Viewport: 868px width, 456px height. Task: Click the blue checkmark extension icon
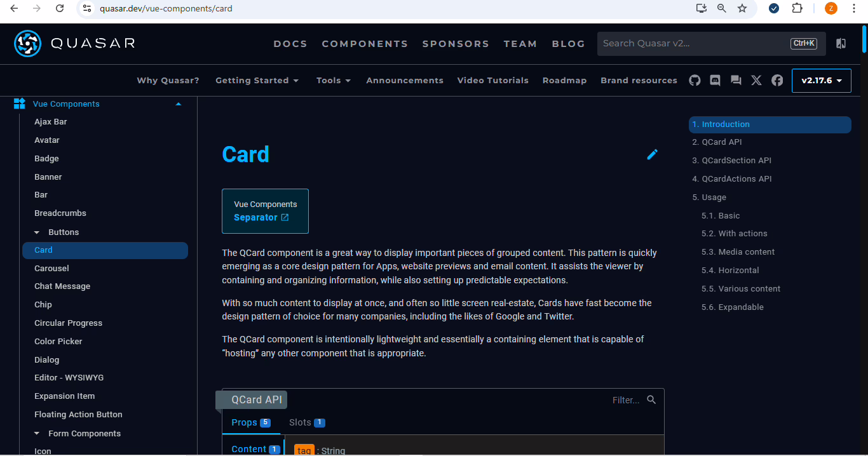pyautogui.click(x=774, y=8)
